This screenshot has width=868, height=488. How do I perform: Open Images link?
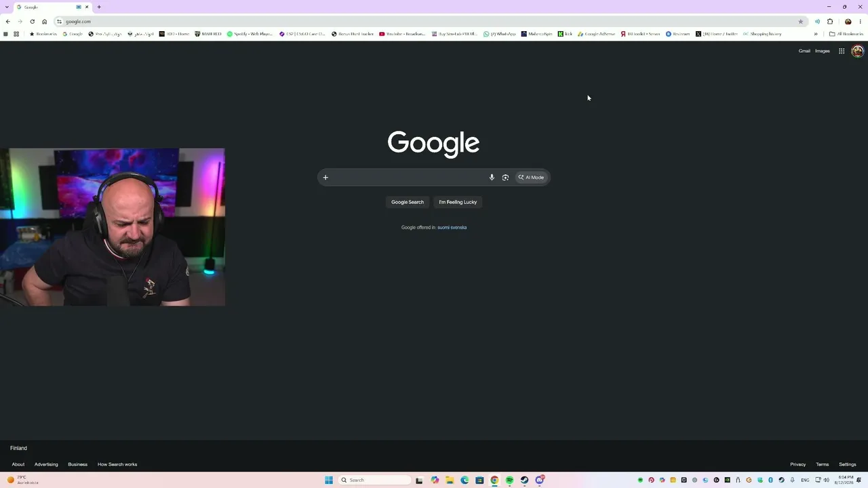(823, 51)
